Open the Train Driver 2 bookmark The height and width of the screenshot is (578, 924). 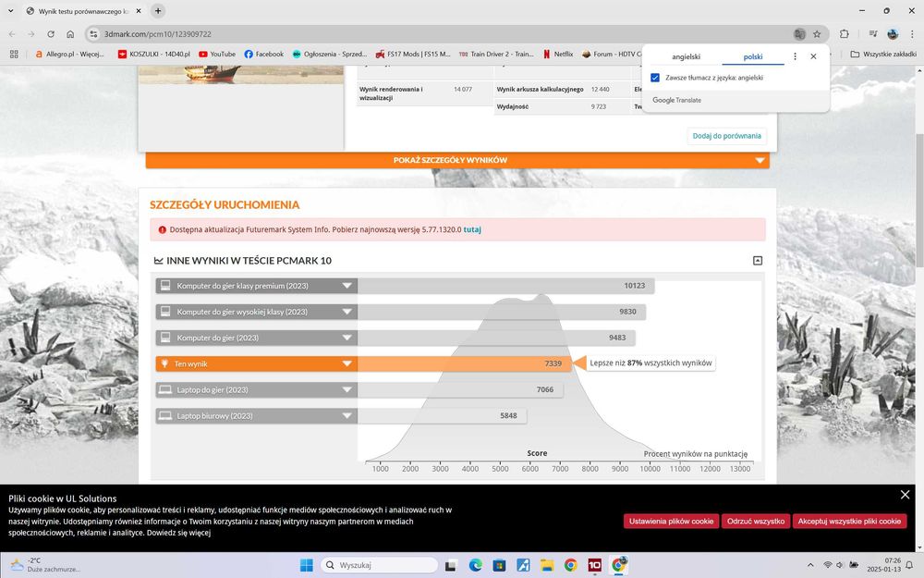(x=496, y=54)
